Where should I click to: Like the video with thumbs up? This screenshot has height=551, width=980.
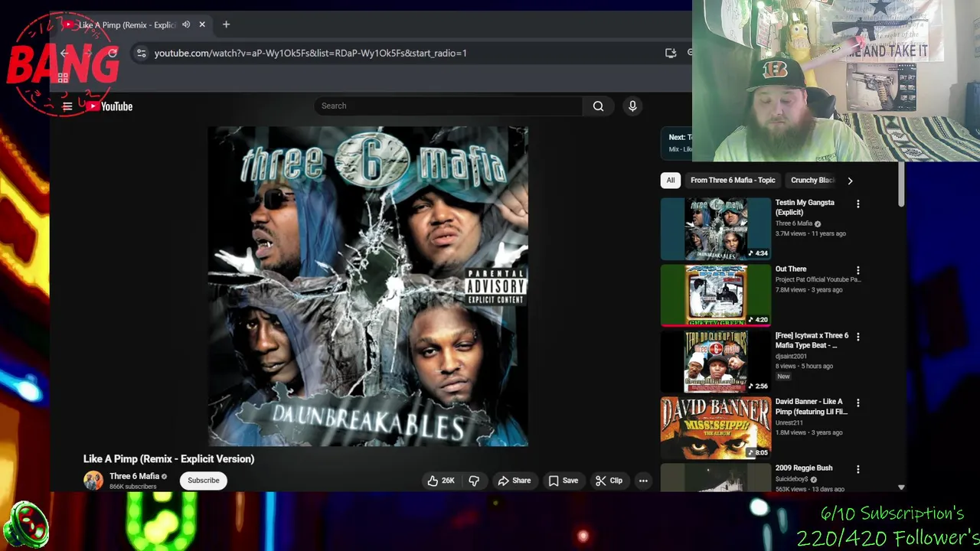441,481
